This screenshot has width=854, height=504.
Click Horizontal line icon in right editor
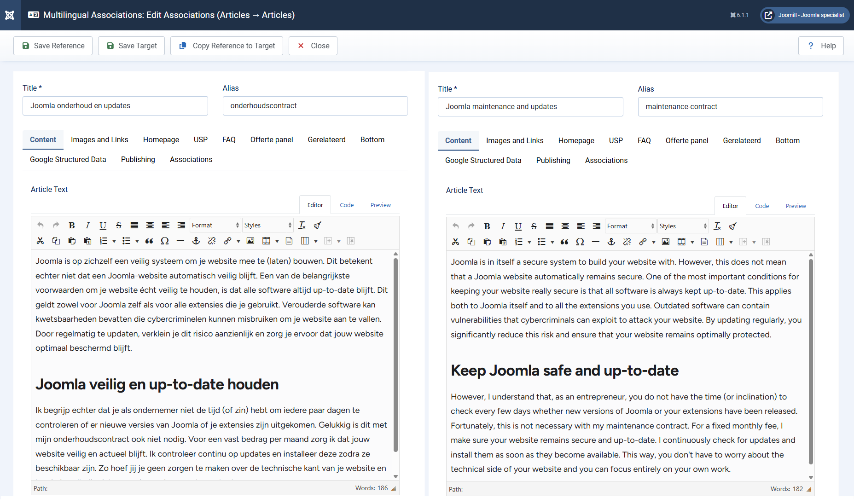[596, 242]
